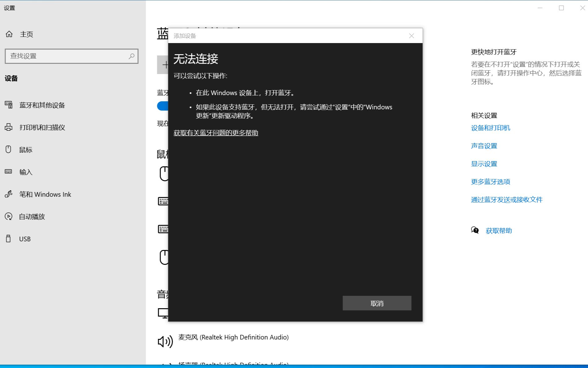Select 蓝牙和其他设备 in the sidebar
588x368 pixels.
(x=42, y=105)
